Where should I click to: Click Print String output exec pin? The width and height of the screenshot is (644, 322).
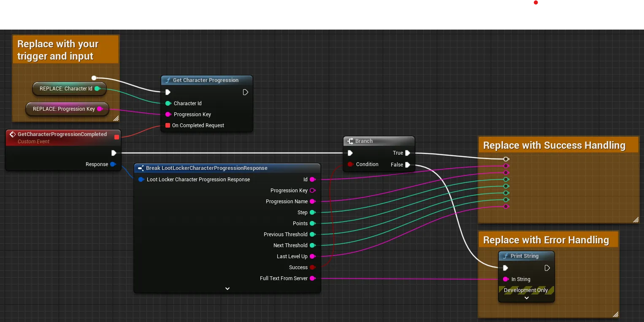547,268
